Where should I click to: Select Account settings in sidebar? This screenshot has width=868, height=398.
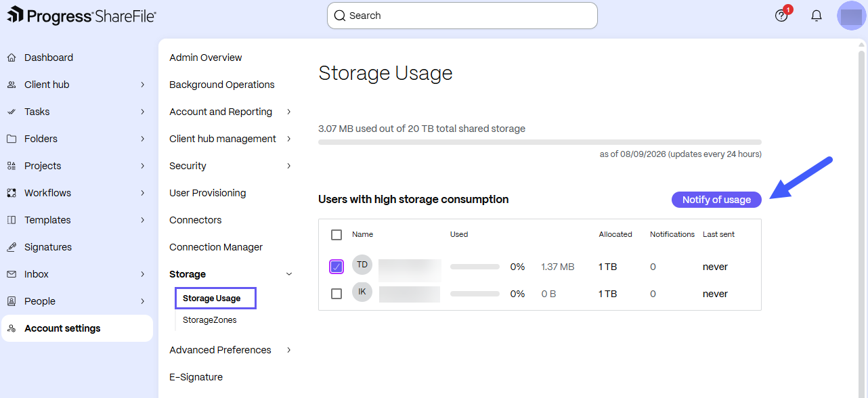click(x=77, y=328)
